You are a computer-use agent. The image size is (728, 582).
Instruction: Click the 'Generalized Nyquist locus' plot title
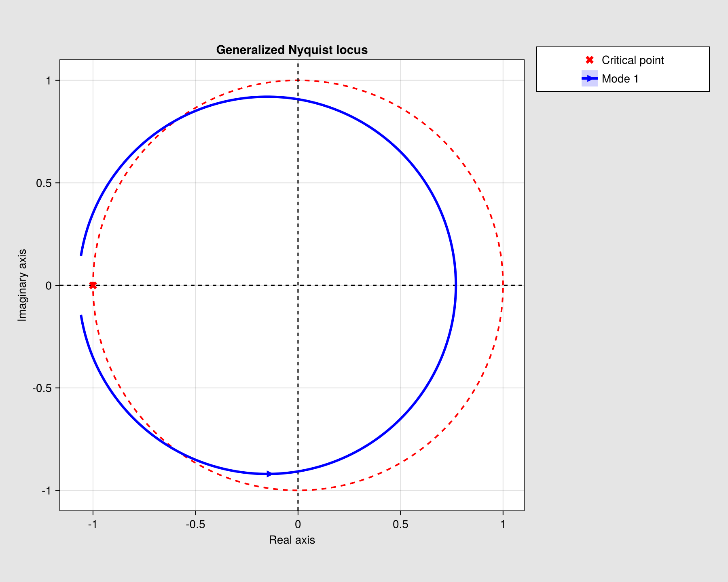tap(292, 50)
